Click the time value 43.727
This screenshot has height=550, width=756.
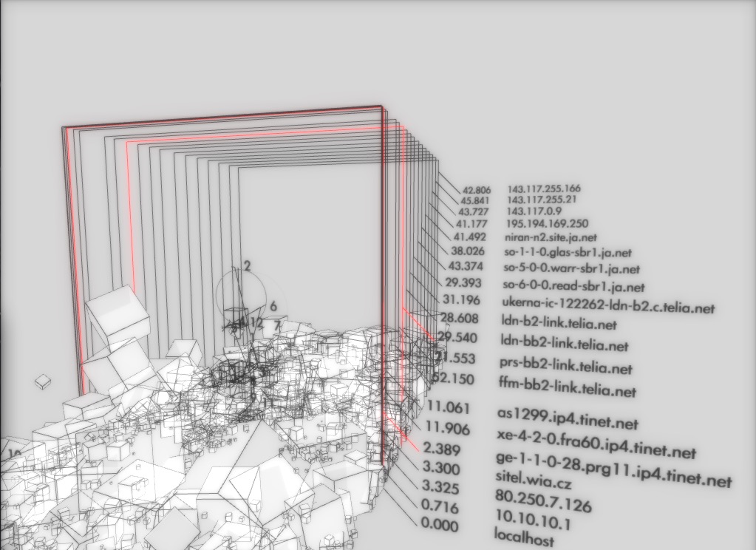click(474, 212)
